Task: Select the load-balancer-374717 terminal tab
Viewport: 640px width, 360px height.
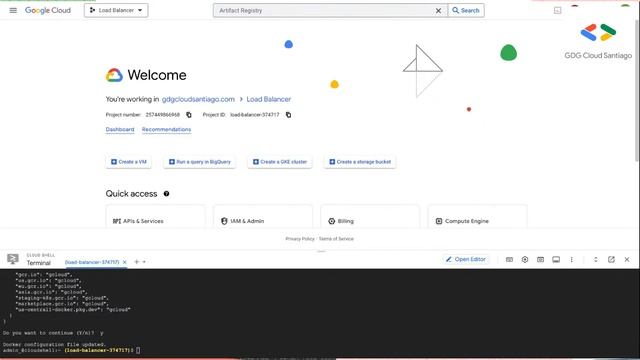Action: [x=92, y=262]
